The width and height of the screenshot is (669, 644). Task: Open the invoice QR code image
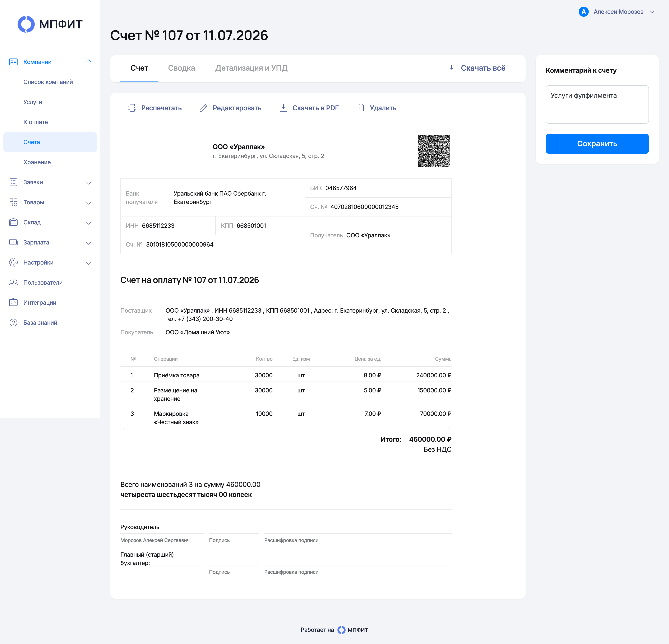(434, 151)
